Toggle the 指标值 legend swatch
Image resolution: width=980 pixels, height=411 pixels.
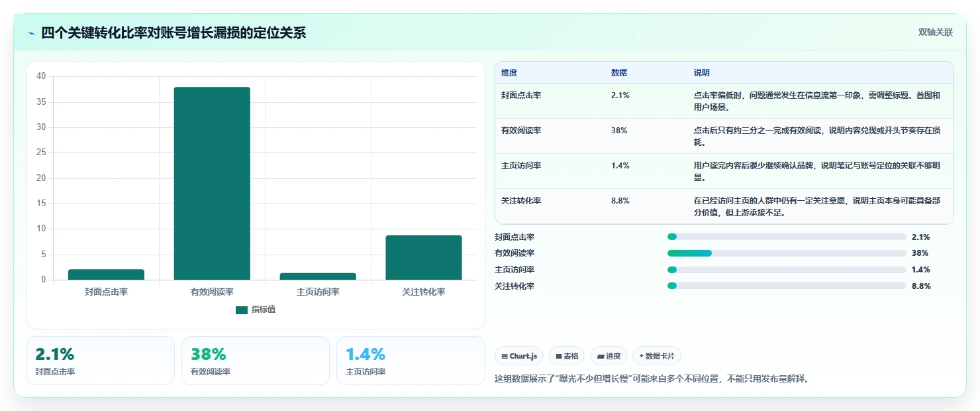coord(242,310)
